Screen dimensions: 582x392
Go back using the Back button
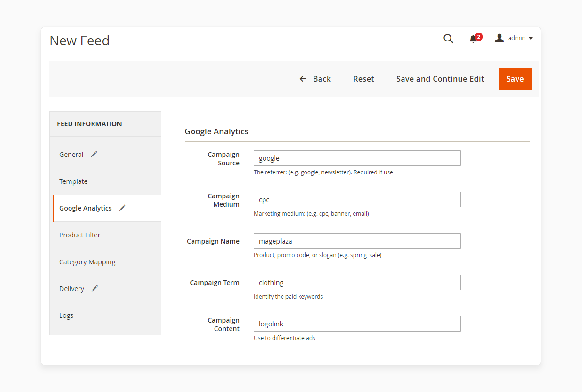[x=315, y=79]
